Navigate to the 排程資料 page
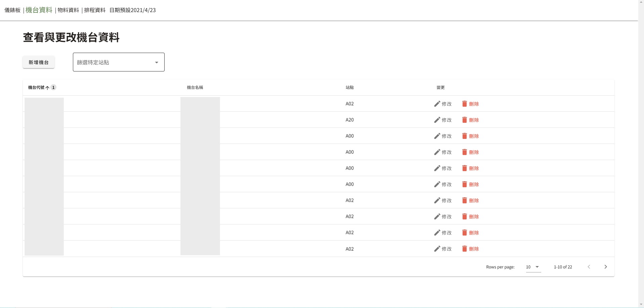This screenshot has height=308, width=644. (95, 10)
